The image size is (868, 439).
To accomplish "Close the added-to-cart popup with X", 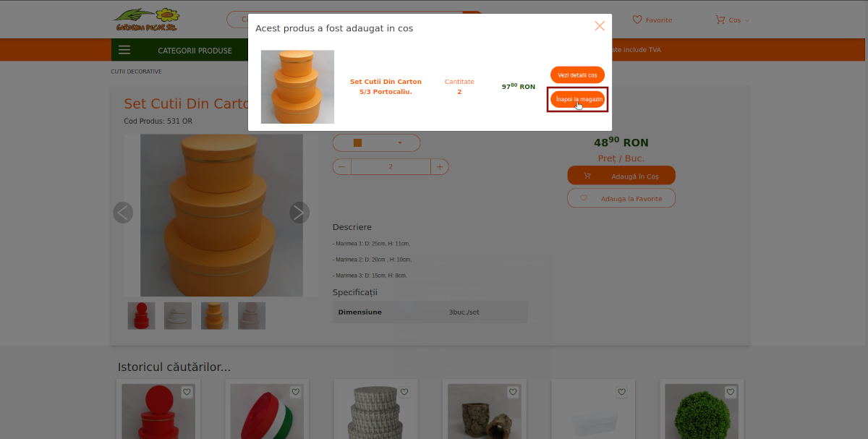I will (x=600, y=25).
